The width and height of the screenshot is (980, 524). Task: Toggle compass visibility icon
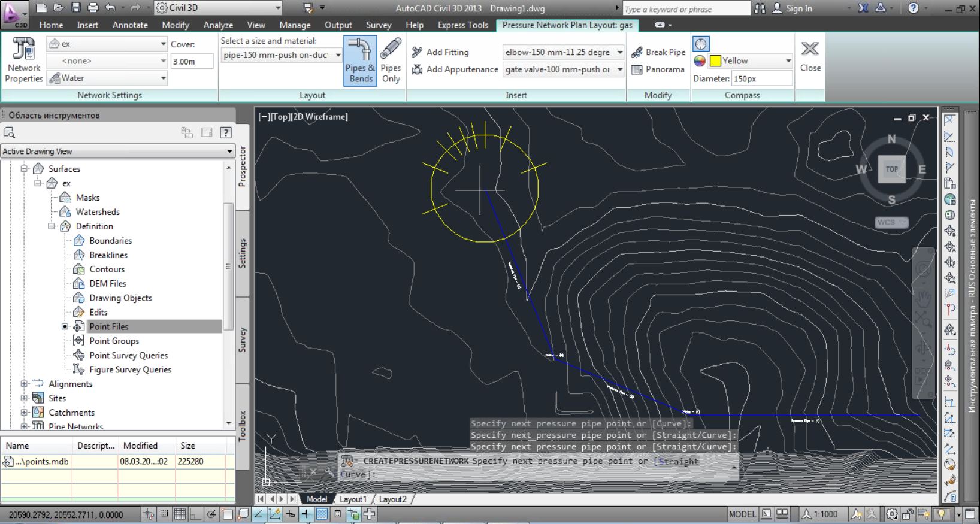pos(701,44)
